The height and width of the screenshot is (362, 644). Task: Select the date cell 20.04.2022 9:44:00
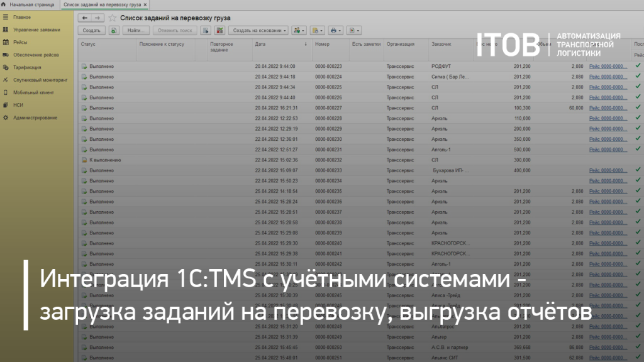(x=275, y=66)
